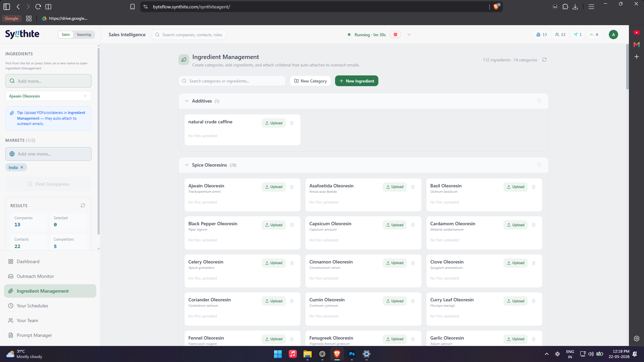
Task: Upload file for Curry Leaf Oleoresin
Action: [516, 301]
